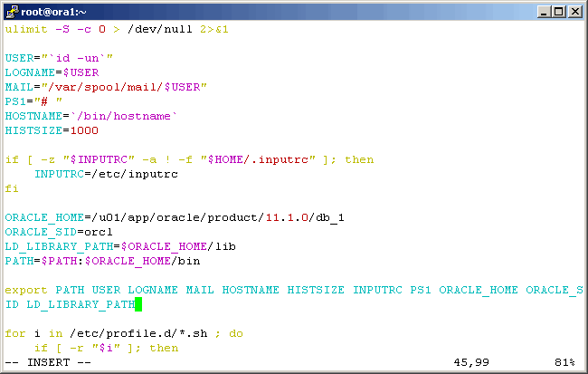Click the green text cursor block

click(138, 304)
